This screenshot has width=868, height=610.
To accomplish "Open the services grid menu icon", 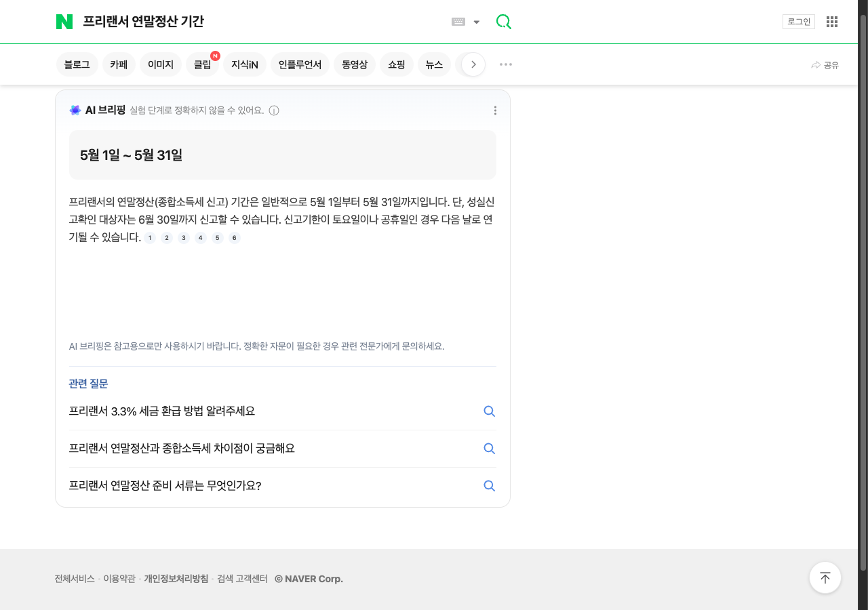I will coord(832,22).
